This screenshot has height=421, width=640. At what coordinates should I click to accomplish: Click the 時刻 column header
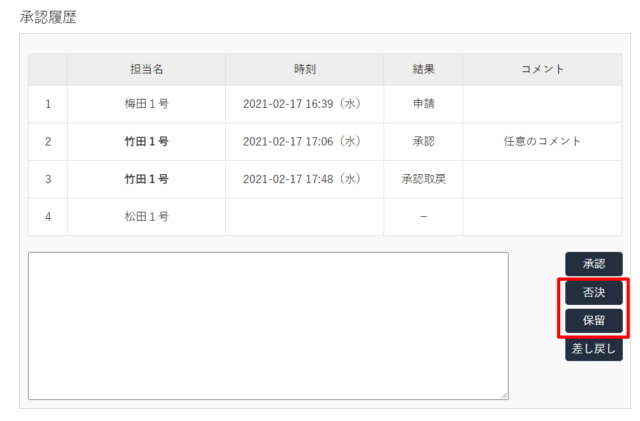click(304, 69)
